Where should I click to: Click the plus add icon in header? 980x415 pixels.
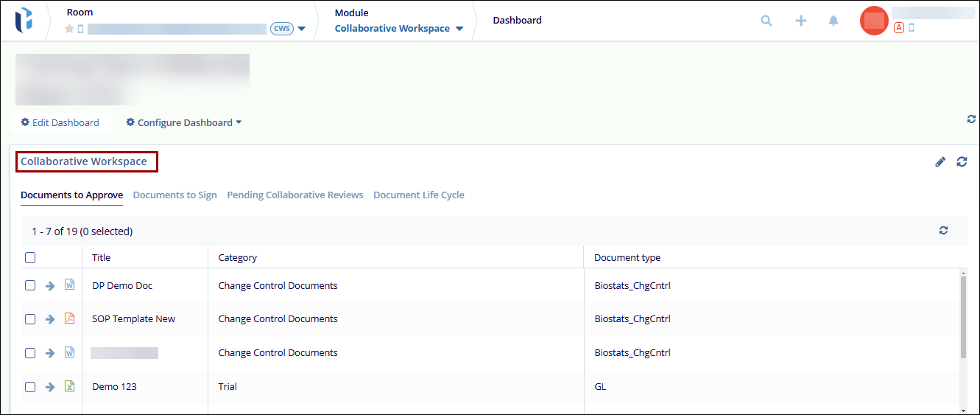click(801, 21)
